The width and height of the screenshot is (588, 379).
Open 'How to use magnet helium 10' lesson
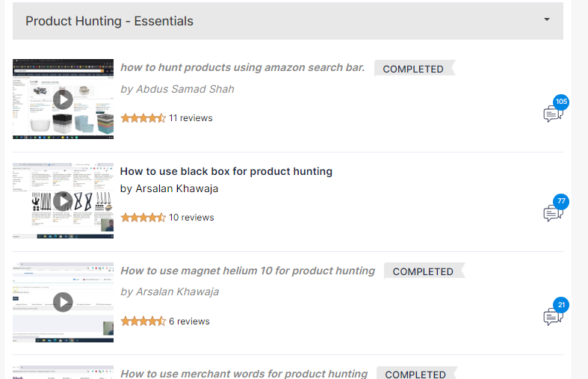pyautogui.click(x=247, y=271)
